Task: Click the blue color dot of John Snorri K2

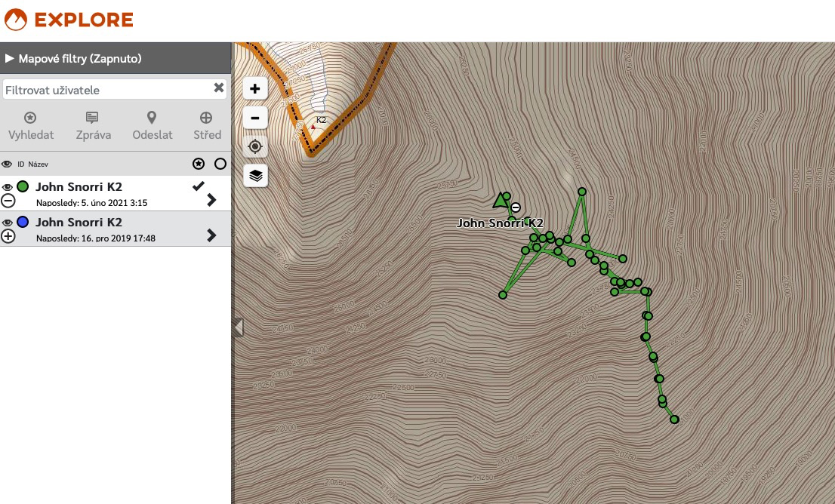Action: (x=23, y=222)
